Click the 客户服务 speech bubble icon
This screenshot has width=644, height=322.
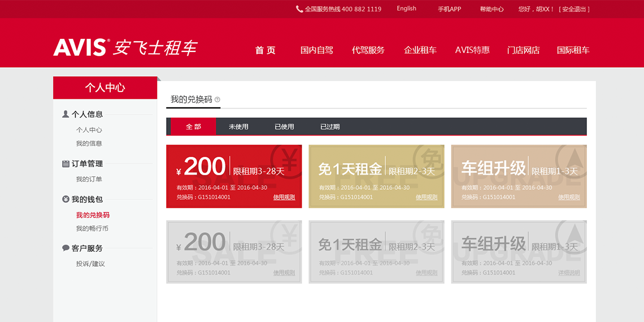(66, 248)
